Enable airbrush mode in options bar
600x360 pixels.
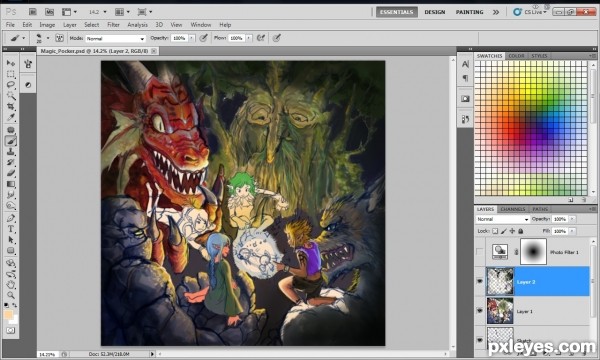coord(261,38)
